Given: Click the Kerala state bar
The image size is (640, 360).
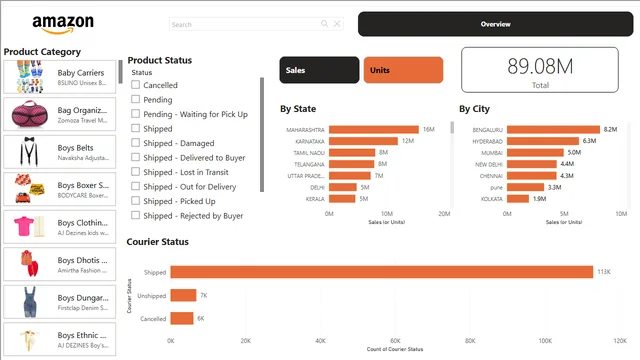Looking at the screenshot, I should (342, 199).
